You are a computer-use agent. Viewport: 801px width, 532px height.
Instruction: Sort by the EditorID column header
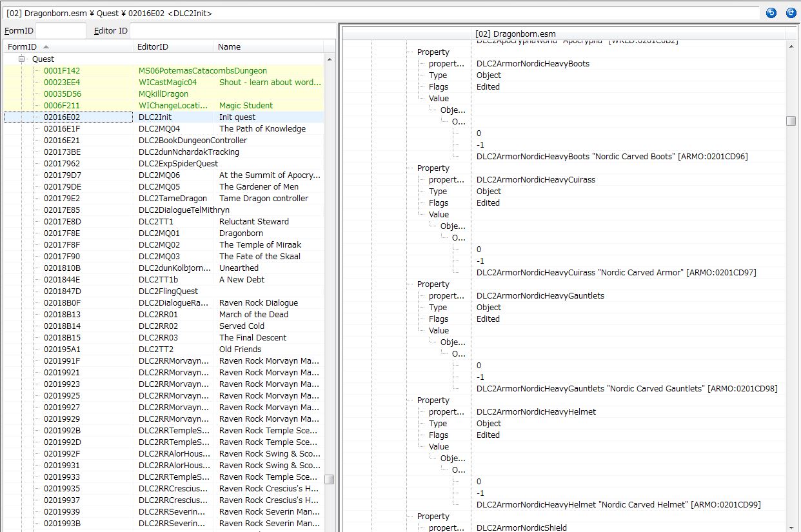coord(173,46)
